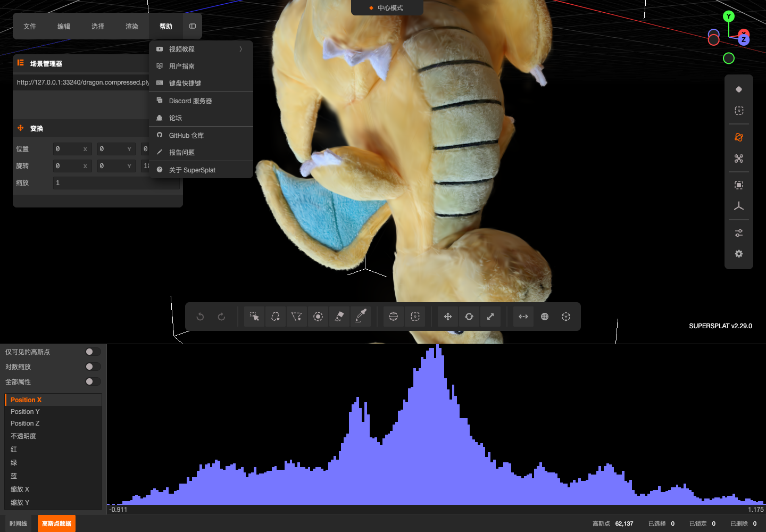Open 论坛 from the help menu
766x532 pixels.
click(x=201, y=118)
